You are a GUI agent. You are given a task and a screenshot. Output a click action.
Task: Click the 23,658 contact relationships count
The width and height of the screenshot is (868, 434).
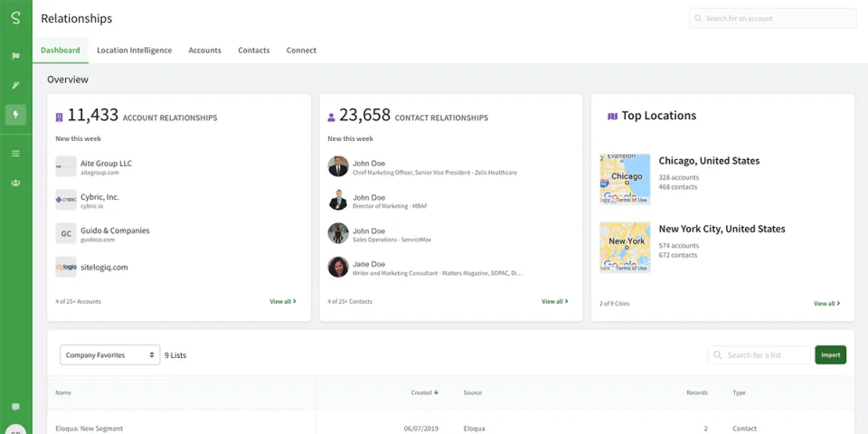(364, 115)
